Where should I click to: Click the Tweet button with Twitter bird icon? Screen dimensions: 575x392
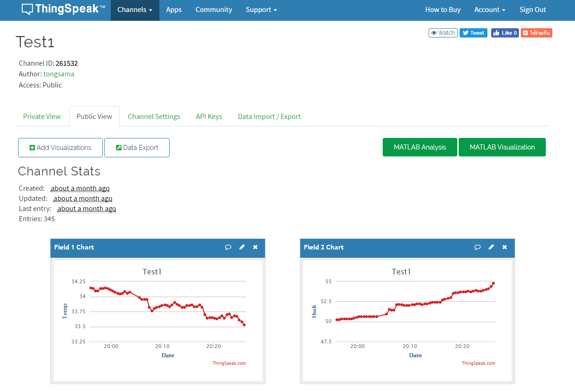click(473, 32)
